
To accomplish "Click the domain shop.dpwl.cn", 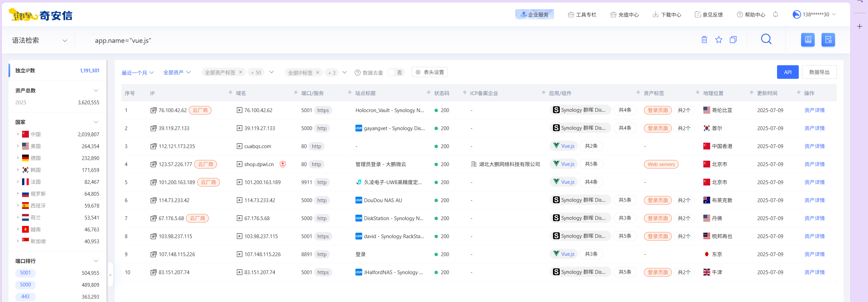I will point(259,164).
